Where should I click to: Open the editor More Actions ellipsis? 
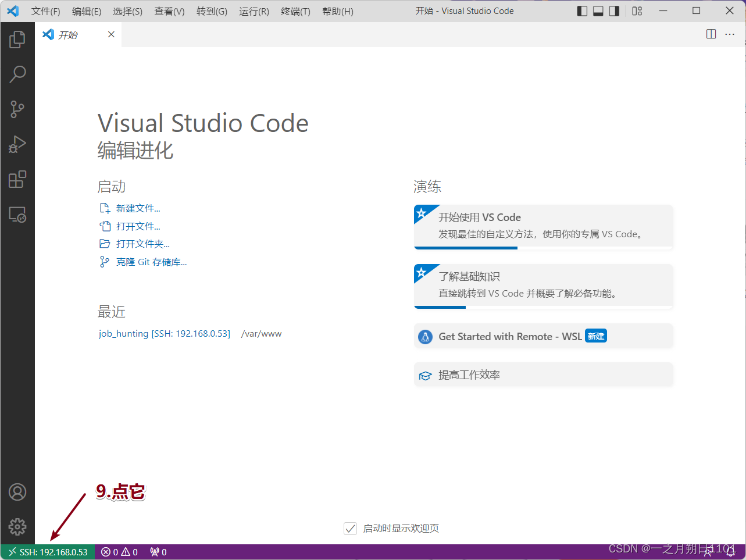730,34
